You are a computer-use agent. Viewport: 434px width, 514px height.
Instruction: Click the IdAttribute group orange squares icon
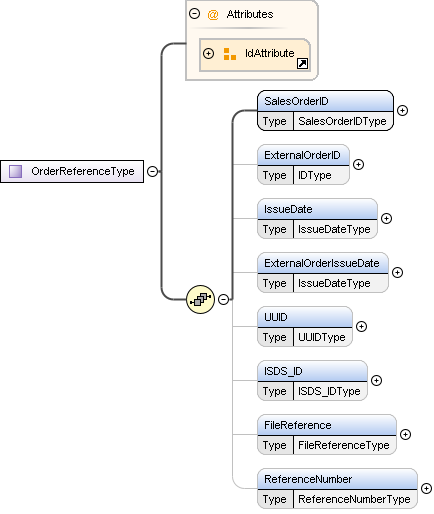click(230, 54)
